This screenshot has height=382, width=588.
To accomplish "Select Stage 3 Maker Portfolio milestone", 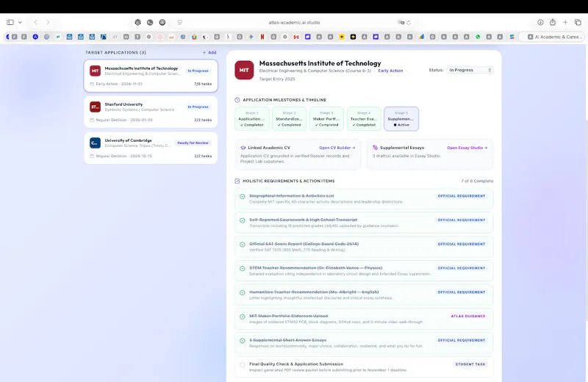I will (x=326, y=119).
